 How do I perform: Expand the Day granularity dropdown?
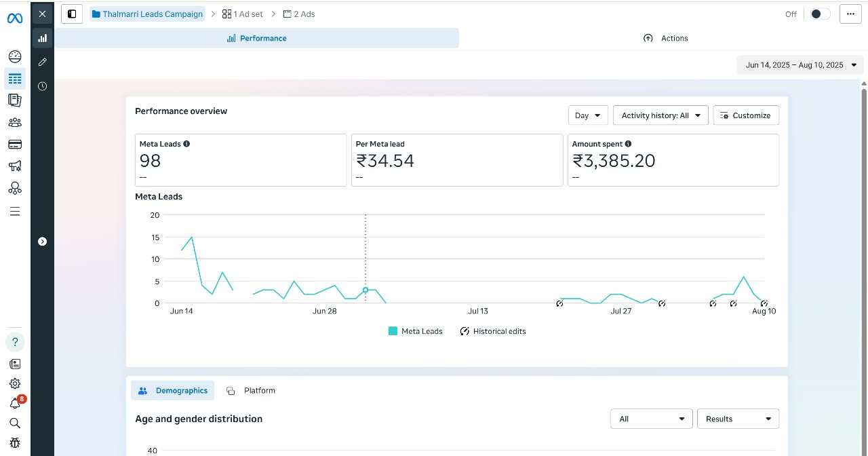(587, 115)
